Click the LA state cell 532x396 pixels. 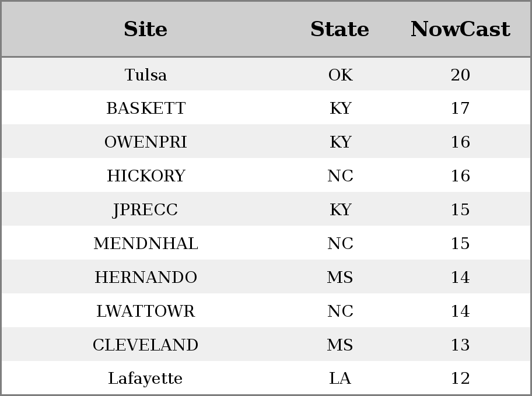[340, 379]
